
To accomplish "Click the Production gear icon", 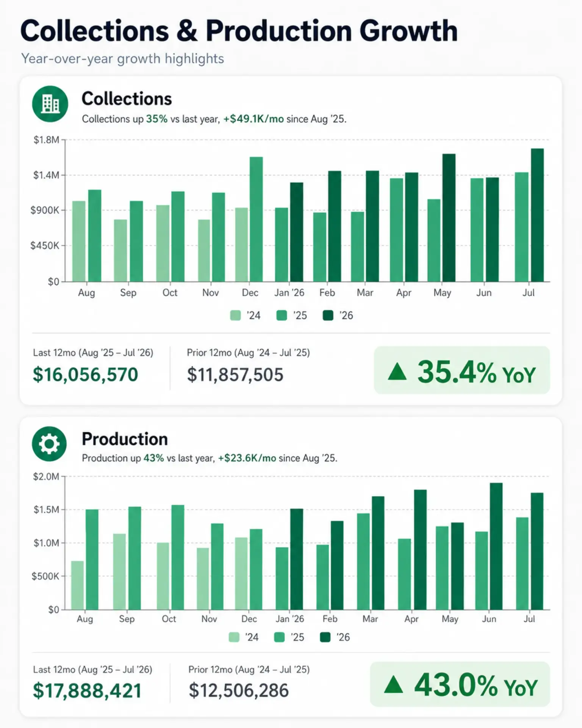I will click(x=49, y=444).
